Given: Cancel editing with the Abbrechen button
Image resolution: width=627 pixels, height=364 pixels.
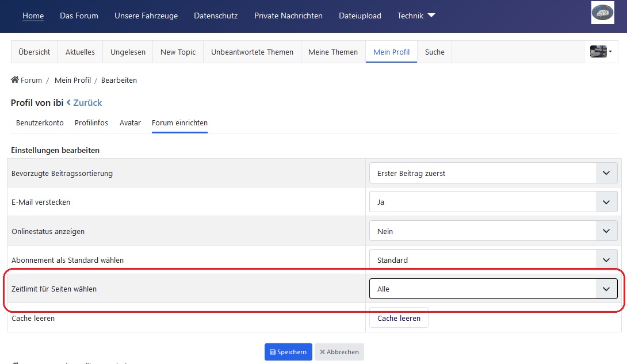Looking at the screenshot, I should (x=339, y=352).
